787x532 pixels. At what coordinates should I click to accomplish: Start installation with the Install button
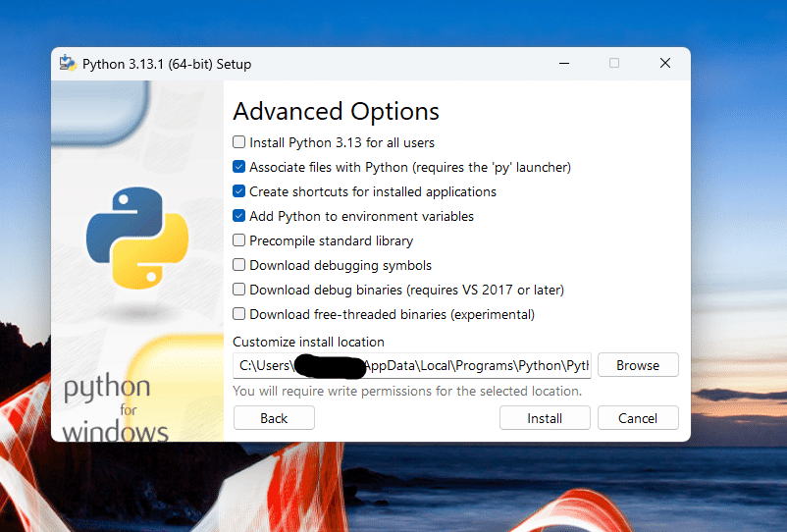(545, 418)
